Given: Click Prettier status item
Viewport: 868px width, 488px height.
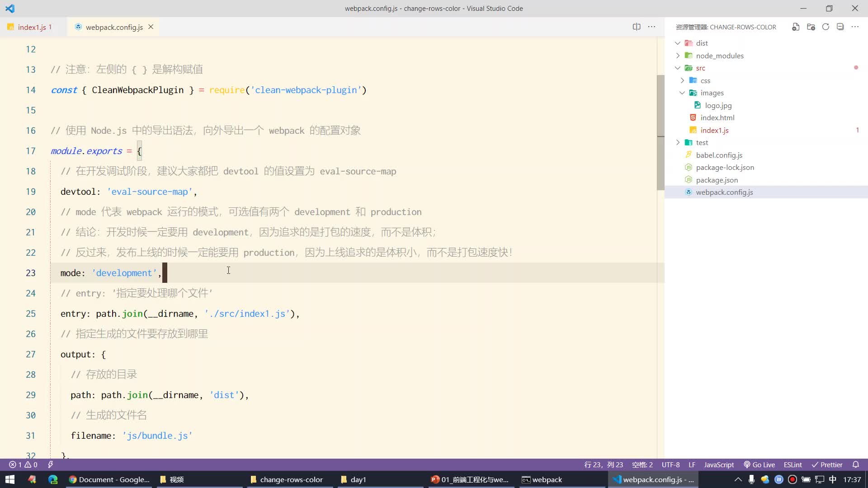Looking at the screenshot, I should 827,465.
